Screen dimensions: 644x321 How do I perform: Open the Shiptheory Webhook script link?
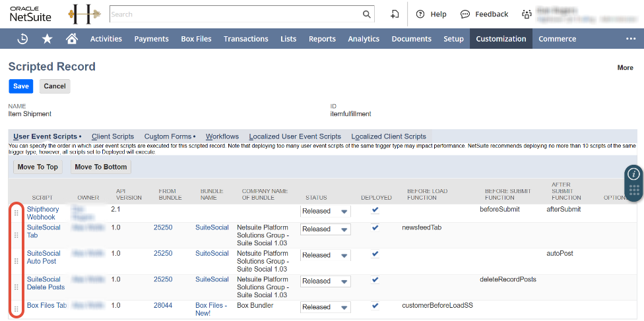[x=43, y=213]
